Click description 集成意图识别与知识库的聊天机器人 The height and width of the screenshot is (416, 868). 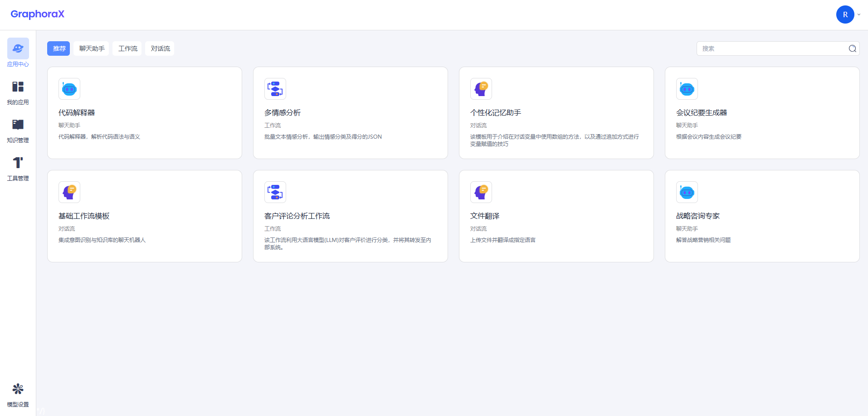click(x=102, y=240)
